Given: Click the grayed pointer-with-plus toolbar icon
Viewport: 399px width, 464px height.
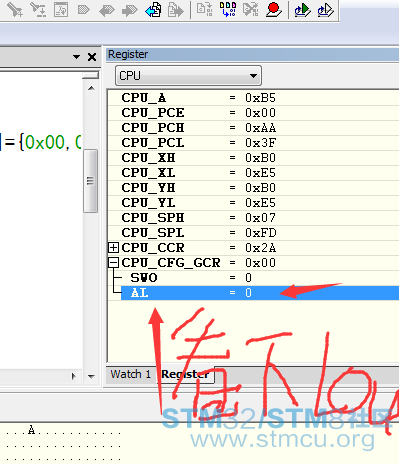Looking at the screenshot, I should click(x=15, y=9).
